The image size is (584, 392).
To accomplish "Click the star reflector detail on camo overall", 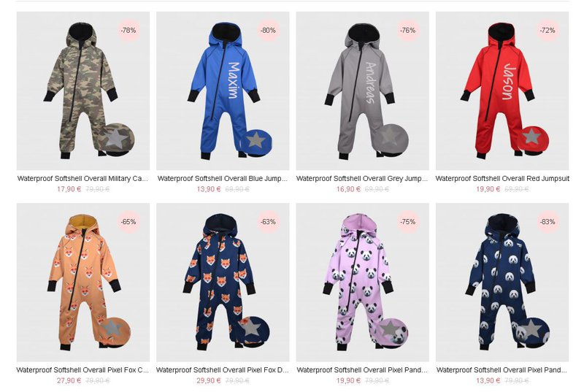I will pos(116,139).
